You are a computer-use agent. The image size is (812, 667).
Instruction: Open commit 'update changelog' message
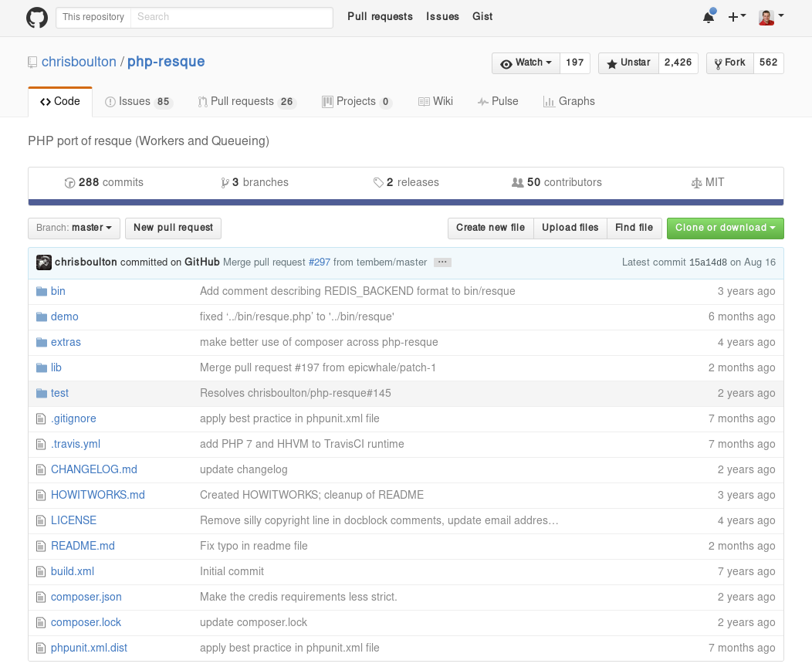[x=244, y=469]
